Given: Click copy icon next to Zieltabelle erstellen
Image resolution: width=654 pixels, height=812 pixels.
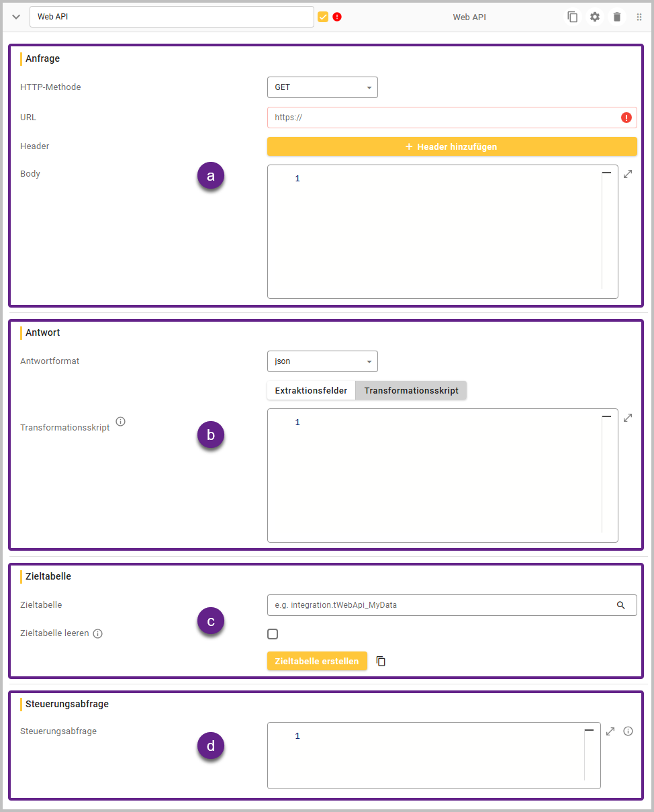Looking at the screenshot, I should (381, 662).
